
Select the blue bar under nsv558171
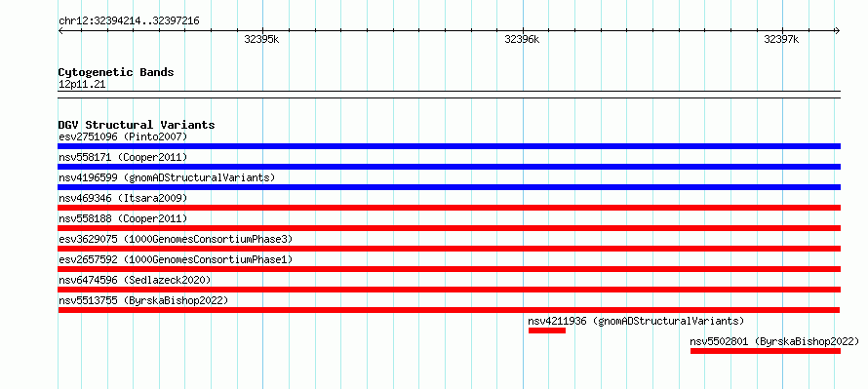pyautogui.click(x=449, y=167)
